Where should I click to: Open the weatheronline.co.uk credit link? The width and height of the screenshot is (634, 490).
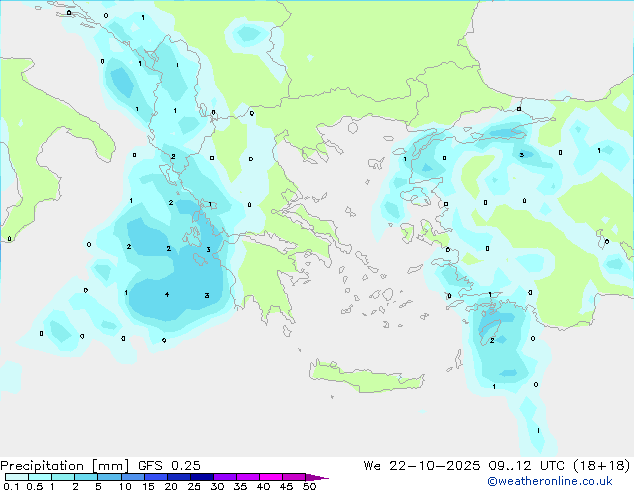550,481
